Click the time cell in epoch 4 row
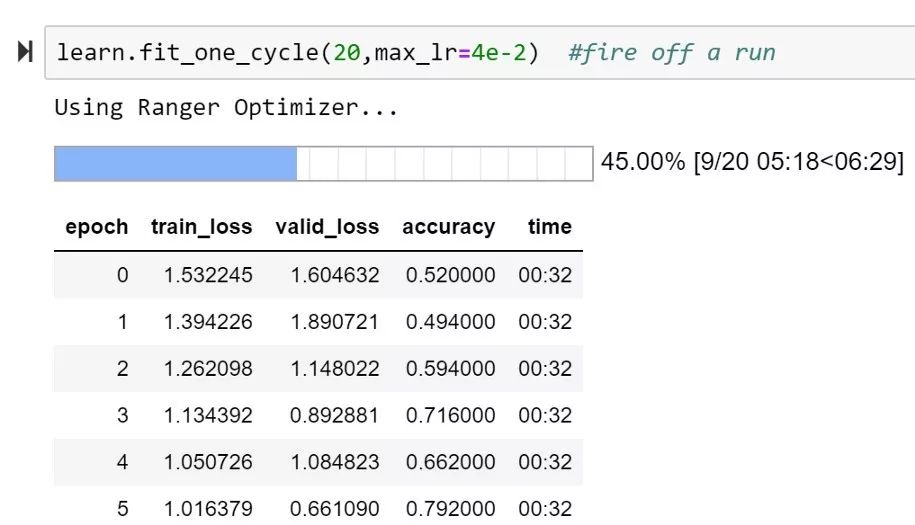This screenshot has height=525, width=915. pos(545,462)
